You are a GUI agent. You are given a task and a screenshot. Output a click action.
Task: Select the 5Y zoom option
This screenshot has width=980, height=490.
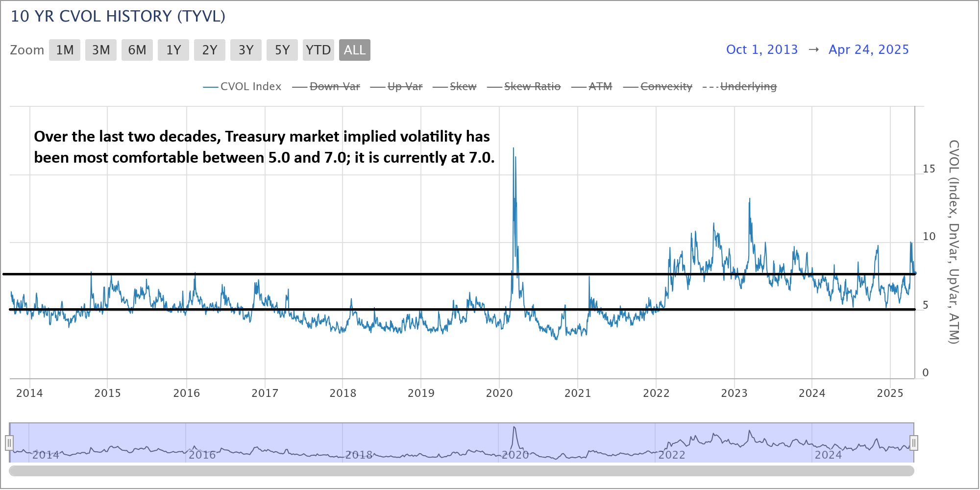point(282,50)
